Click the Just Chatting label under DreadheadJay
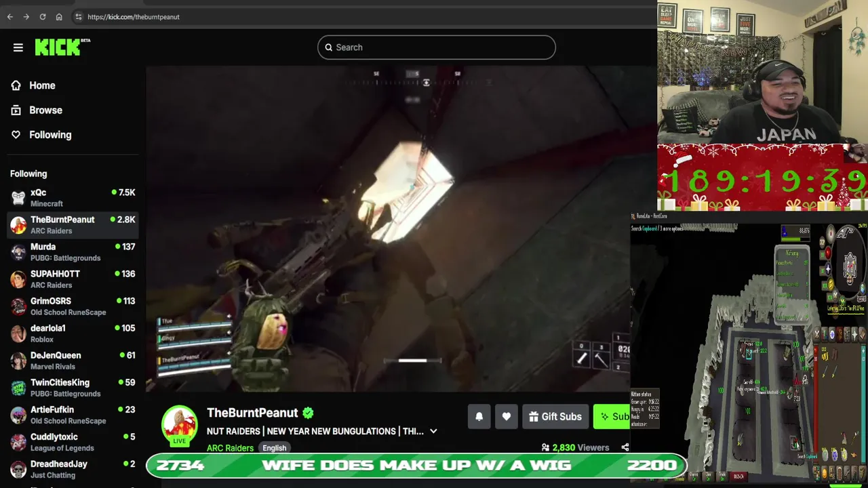The width and height of the screenshot is (868, 488). [x=54, y=475]
